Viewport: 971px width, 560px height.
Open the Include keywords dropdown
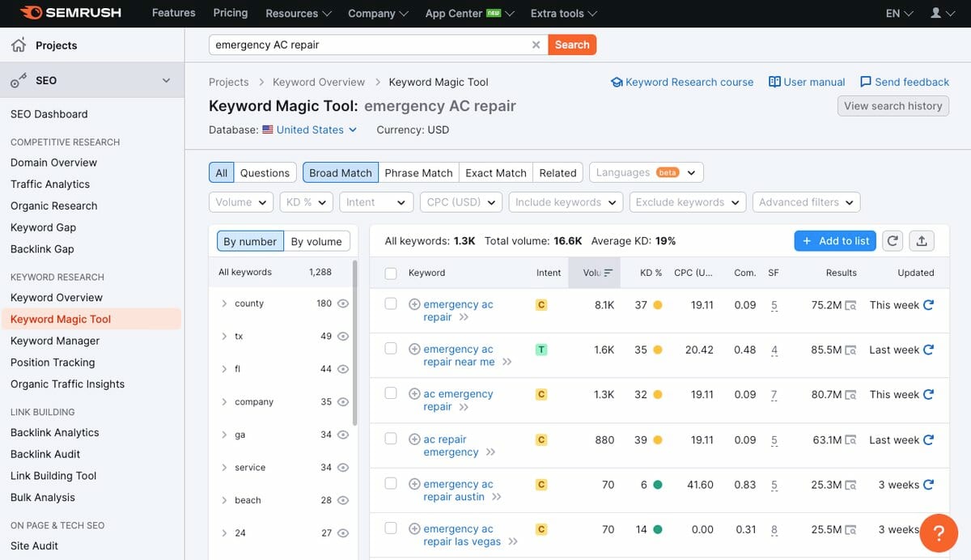pyautogui.click(x=566, y=202)
